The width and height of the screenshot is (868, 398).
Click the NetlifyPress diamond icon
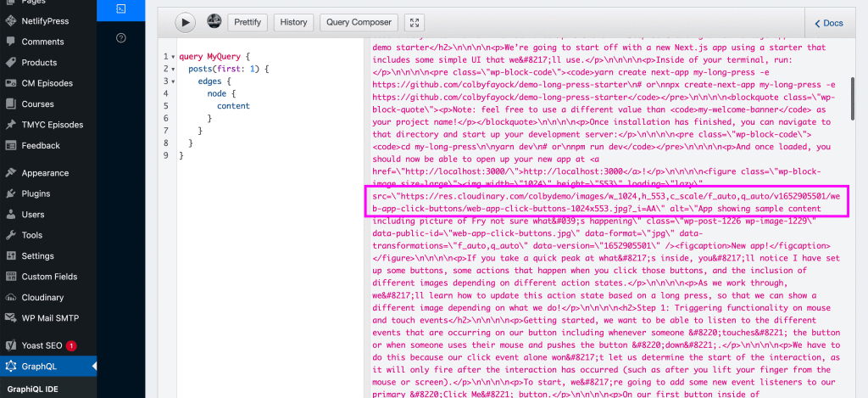[10, 21]
